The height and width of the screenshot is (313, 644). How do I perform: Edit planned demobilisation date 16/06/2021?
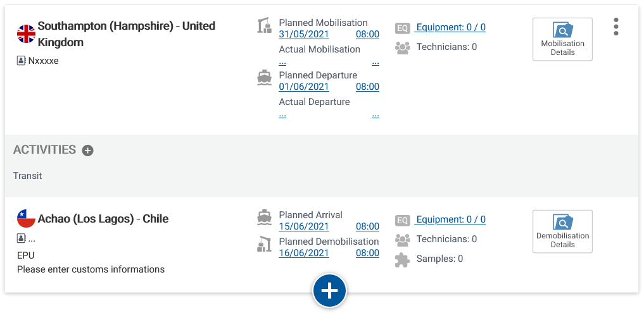[304, 253]
